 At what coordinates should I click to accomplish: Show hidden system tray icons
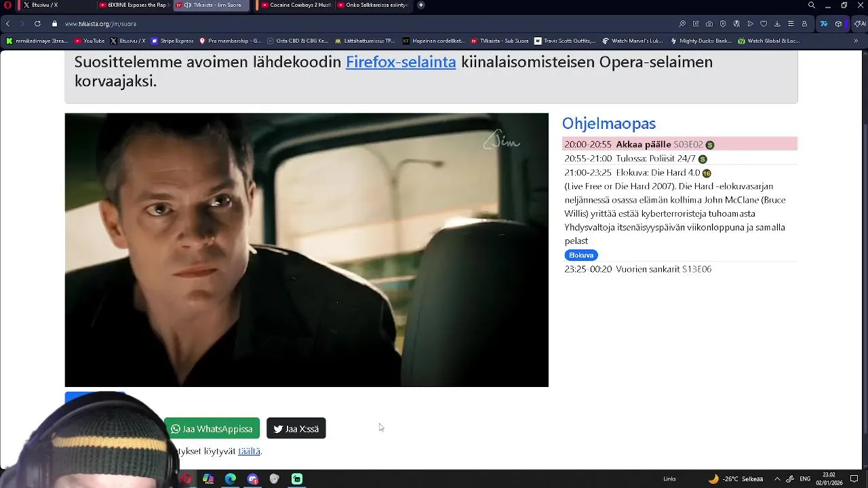click(777, 479)
